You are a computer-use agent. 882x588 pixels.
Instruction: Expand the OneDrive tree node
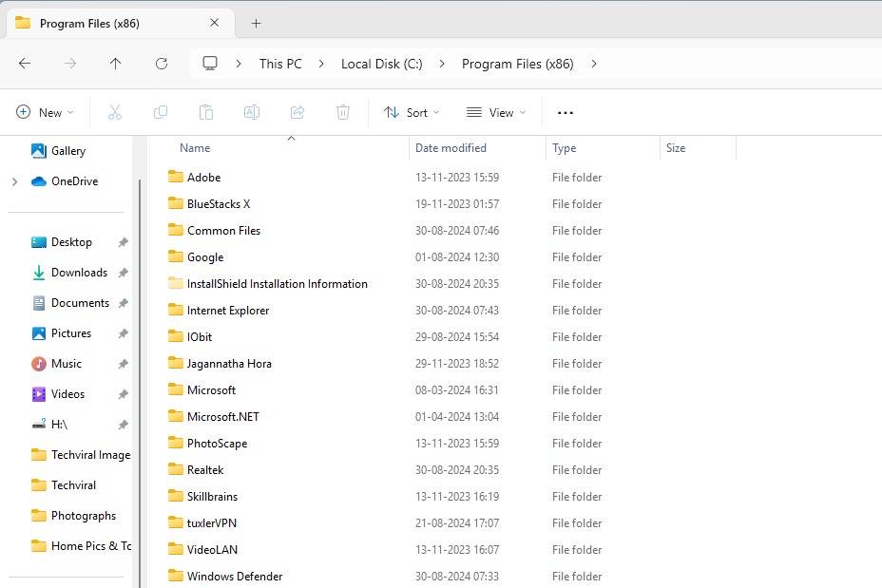point(14,181)
